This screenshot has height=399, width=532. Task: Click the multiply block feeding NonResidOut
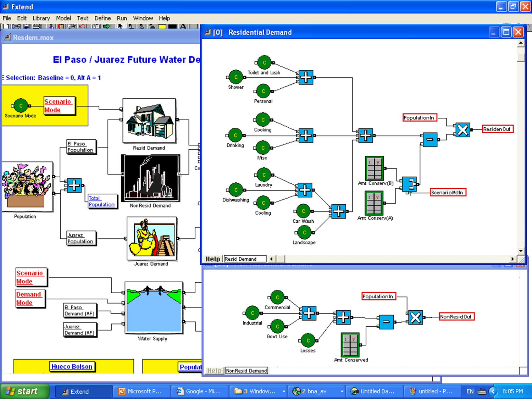415,317
